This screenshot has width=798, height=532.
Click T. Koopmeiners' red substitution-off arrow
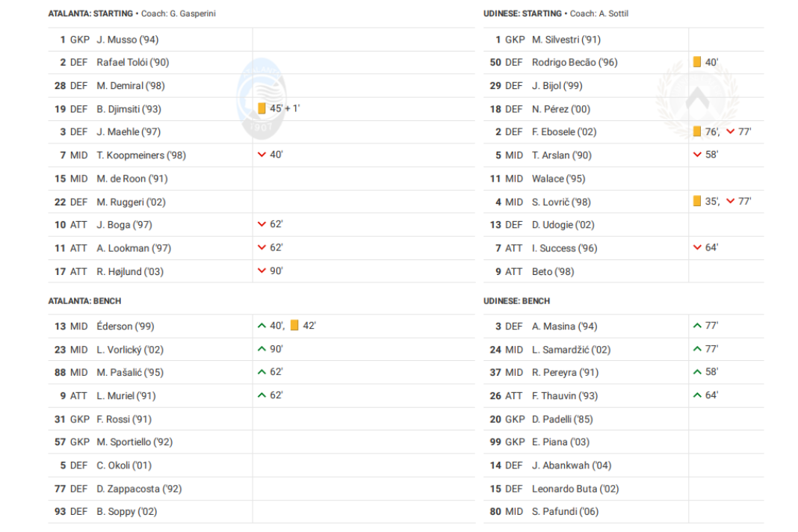coord(262,154)
